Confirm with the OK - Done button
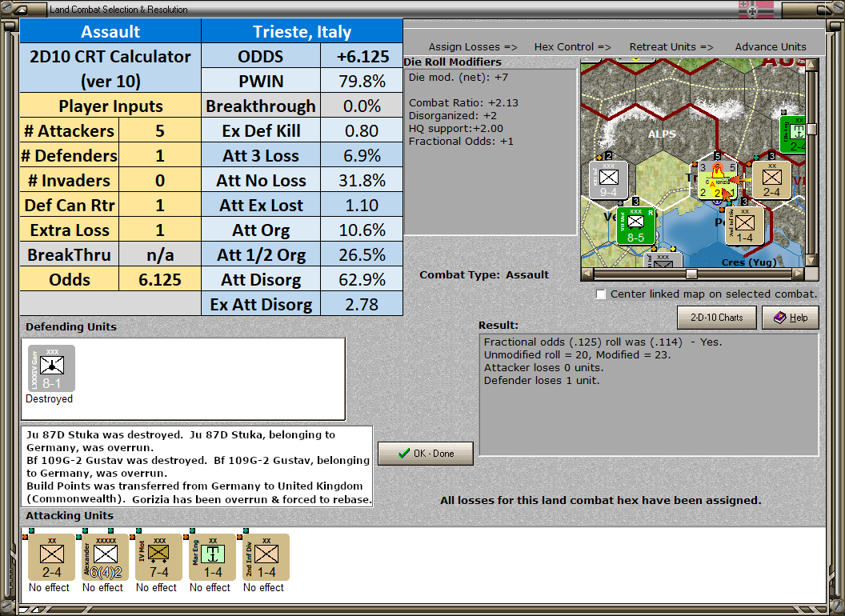This screenshot has width=845, height=616. tap(426, 454)
